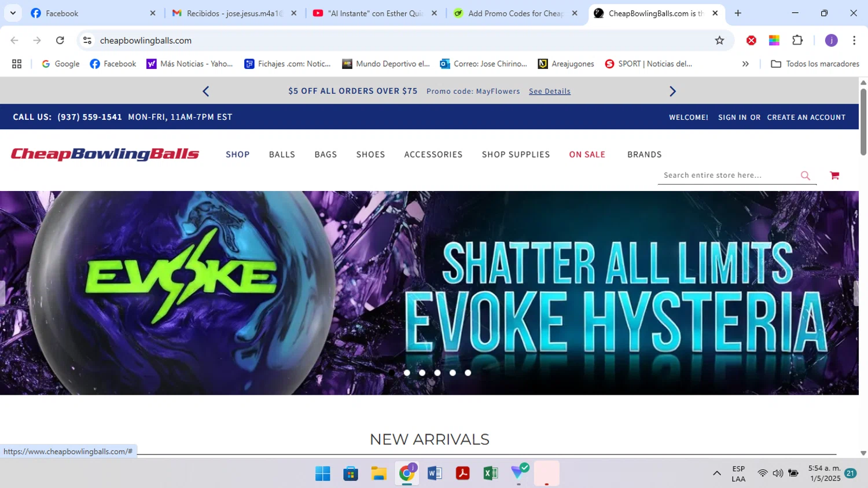Open Areajugones bookmark
The image size is (868, 488).
566,64
